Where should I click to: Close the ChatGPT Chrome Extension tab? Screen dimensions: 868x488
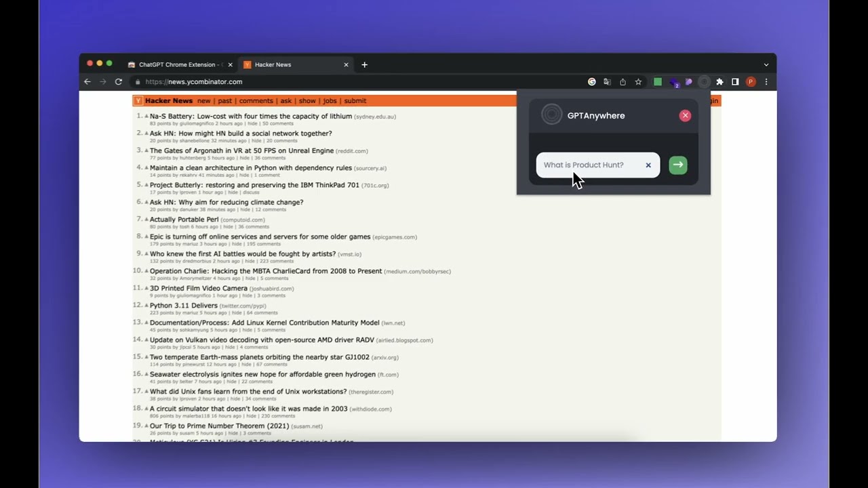pos(230,65)
